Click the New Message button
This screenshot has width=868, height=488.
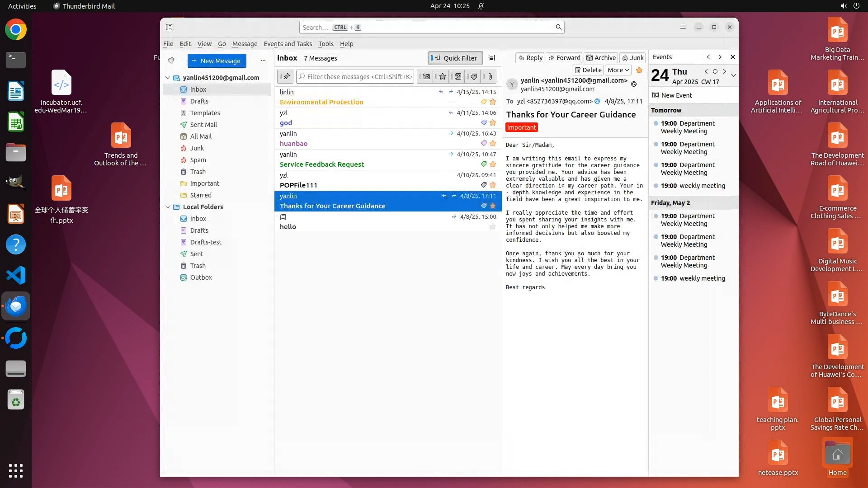217,61
